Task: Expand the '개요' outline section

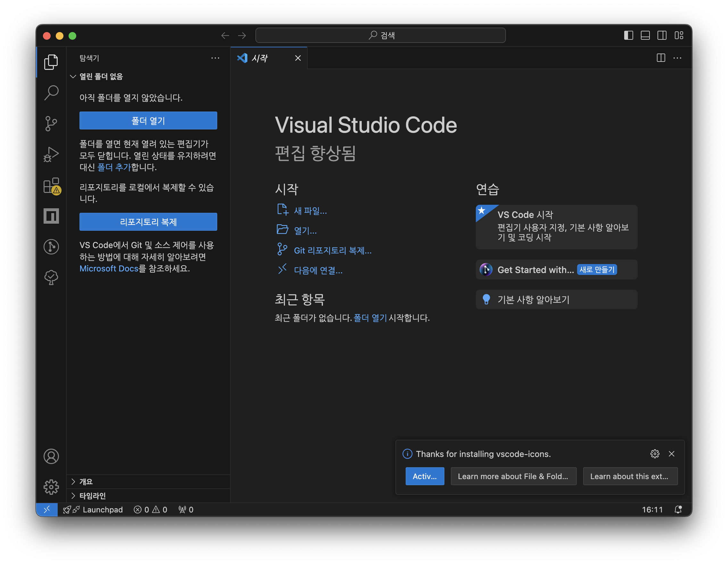Action: pyautogui.click(x=86, y=482)
